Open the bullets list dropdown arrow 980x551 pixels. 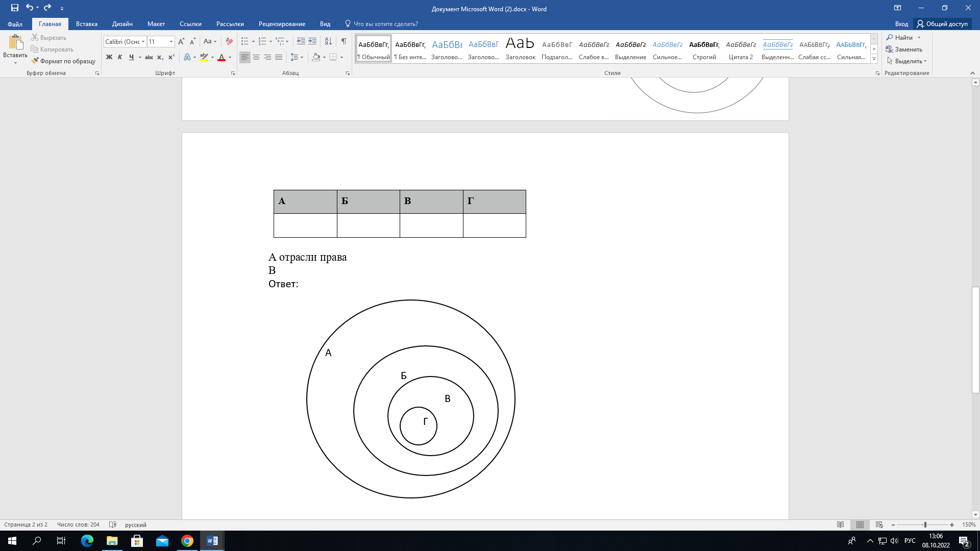click(253, 41)
